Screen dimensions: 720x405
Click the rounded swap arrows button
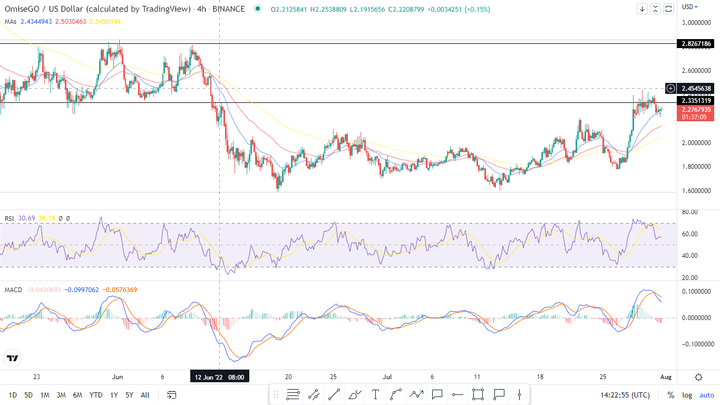pyautogui.click(x=669, y=9)
